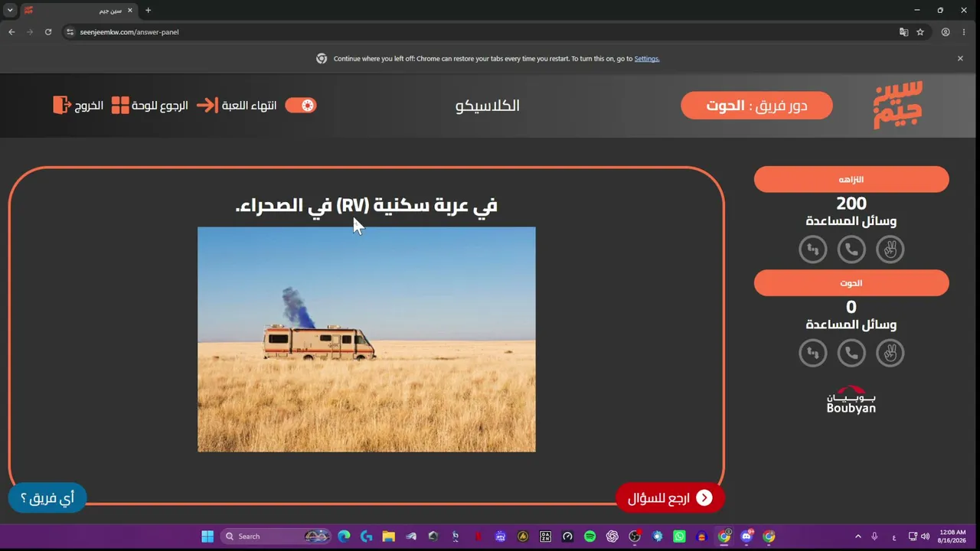Click ارجع للسؤال to return to question
980x551 pixels.
click(x=670, y=498)
